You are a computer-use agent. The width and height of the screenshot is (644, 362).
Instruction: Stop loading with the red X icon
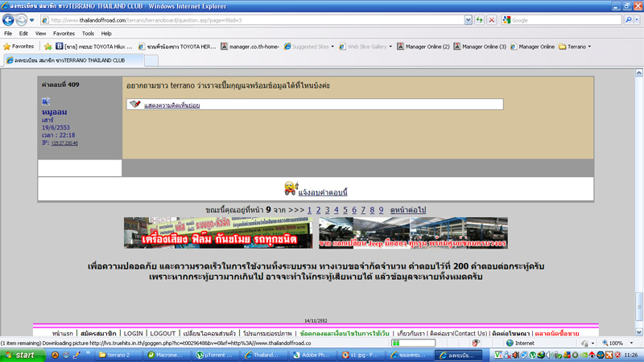(x=492, y=20)
